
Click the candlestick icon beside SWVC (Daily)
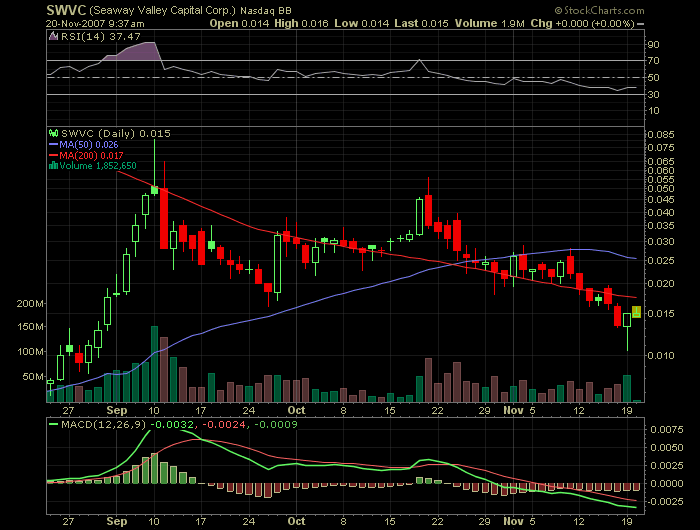(54, 133)
